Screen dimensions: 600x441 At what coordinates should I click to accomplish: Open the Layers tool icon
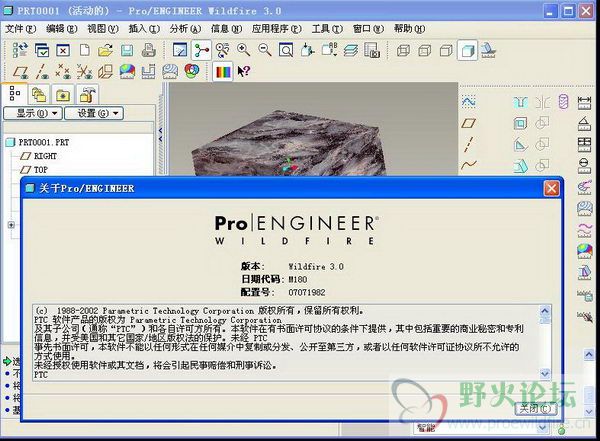pyautogui.click(x=351, y=50)
